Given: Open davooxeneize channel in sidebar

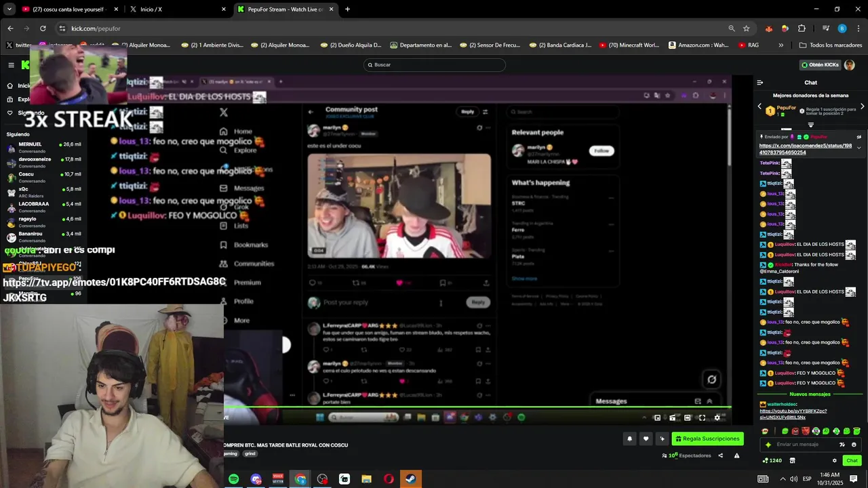Looking at the screenshot, I should (x=44, y=162).
